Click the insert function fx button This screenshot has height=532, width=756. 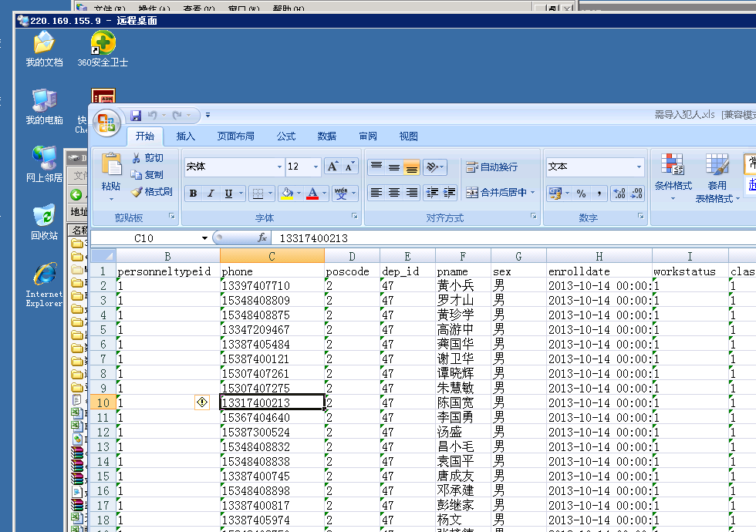tap(262, 237)
